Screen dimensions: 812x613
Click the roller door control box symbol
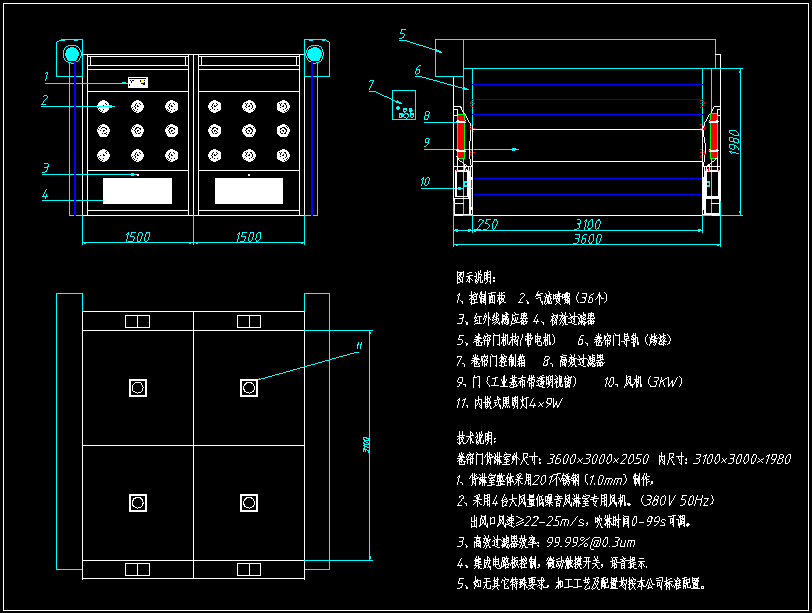coord(406,106)
